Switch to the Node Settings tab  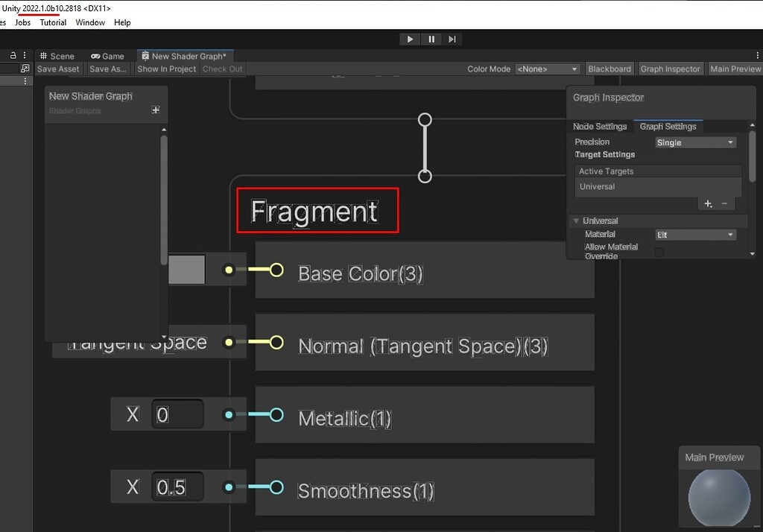pos(600,126)
